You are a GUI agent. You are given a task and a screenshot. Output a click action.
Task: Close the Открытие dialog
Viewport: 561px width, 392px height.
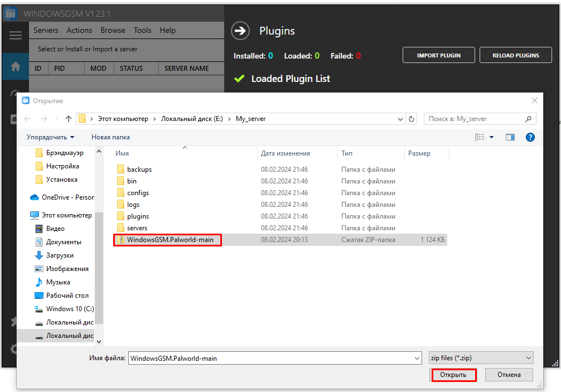535,101
